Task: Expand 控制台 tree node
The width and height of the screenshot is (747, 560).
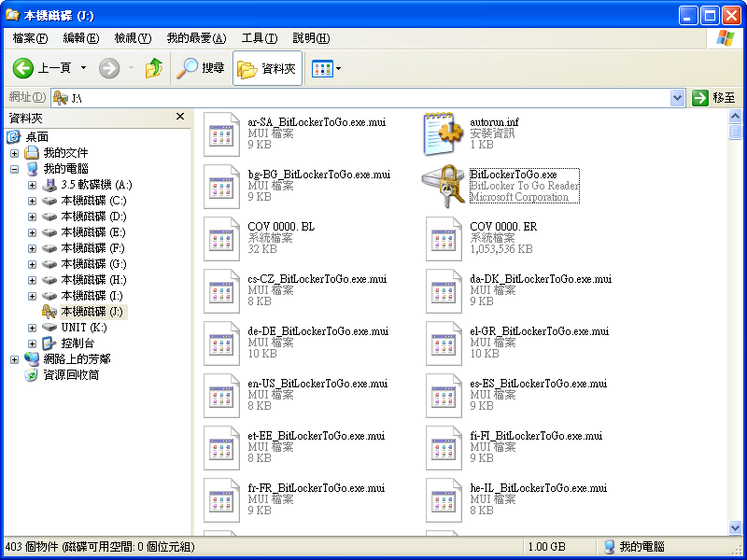Action: coord(32,343)
